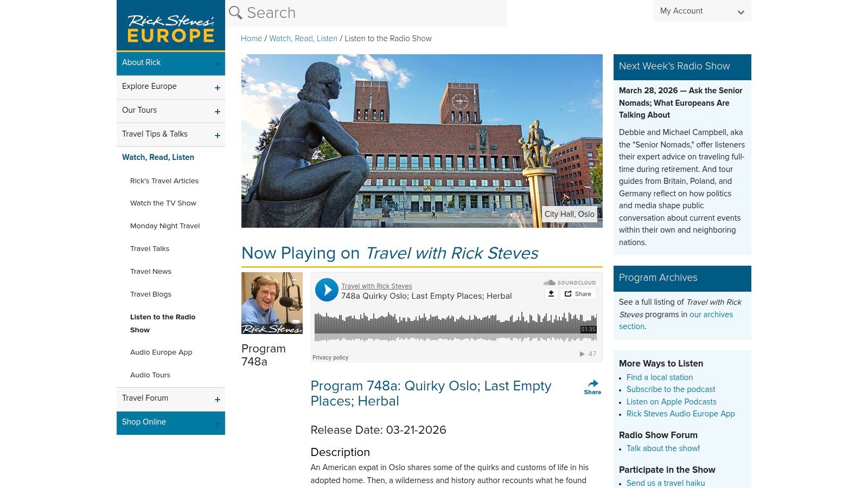Image resolution: width=868 pixels, height=488 pixels.
Task: Open Watch, Read, Listen in sidebar
Action: click(x=158, y=157)
